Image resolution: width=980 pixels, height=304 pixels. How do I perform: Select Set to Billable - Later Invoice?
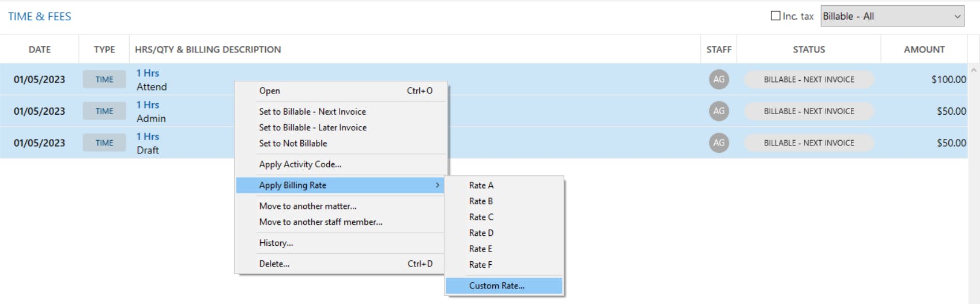[313, 127]
